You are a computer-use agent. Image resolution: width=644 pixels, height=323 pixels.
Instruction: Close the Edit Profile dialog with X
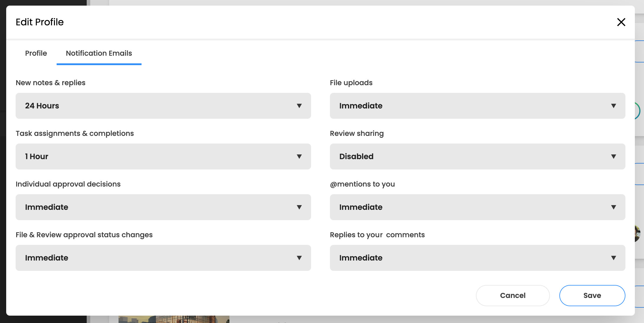pos(621,22)
